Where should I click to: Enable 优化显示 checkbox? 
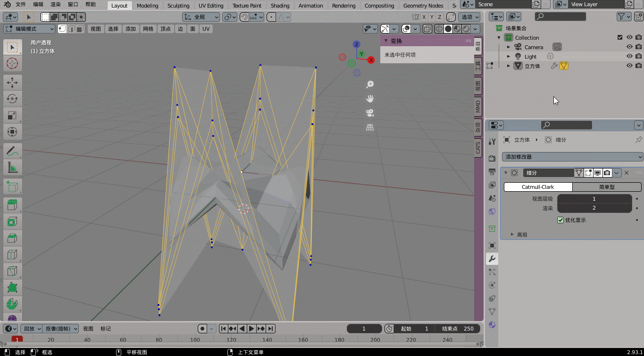point(560,220)
